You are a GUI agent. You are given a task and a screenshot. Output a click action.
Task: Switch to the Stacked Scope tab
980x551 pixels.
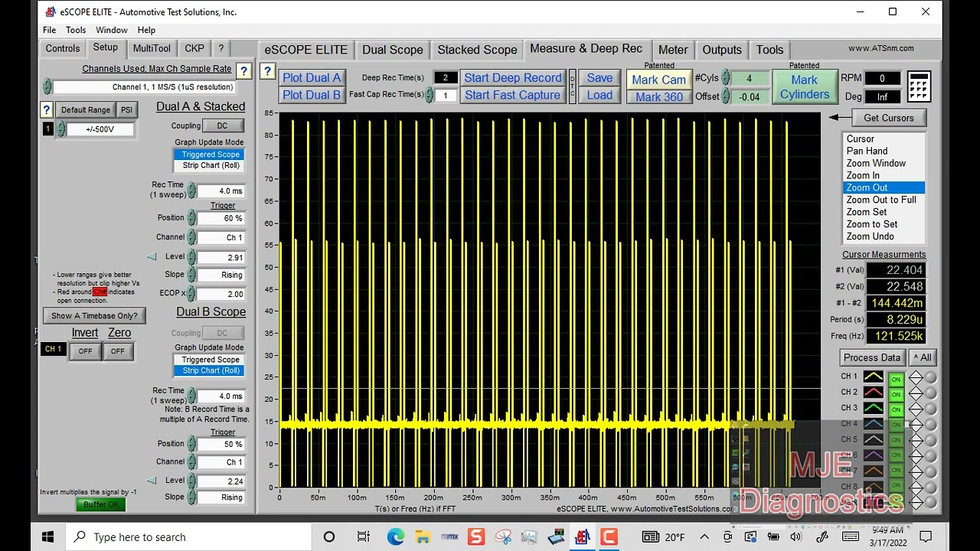pos(477,50)
